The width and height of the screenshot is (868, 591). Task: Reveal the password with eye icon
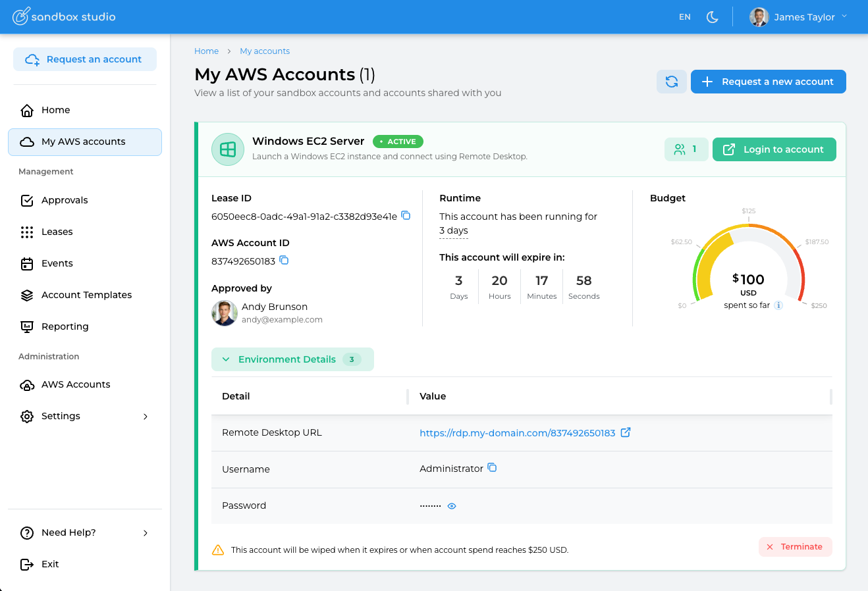point(452,506)
